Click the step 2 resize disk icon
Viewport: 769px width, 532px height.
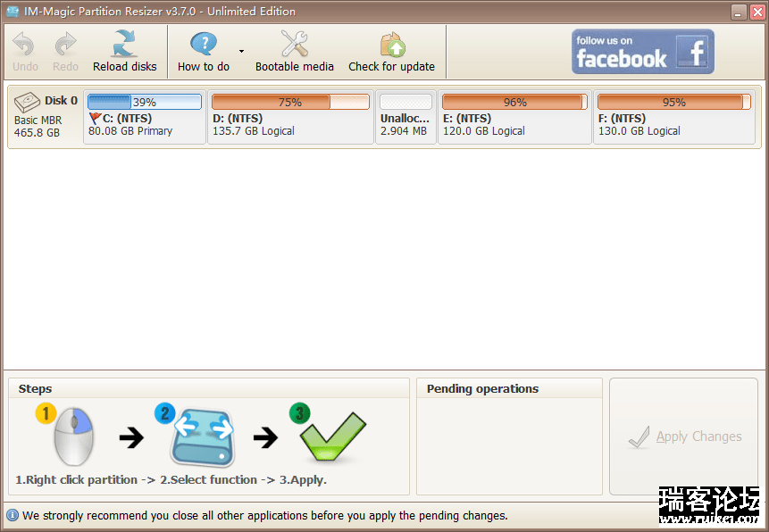(203, 437)
